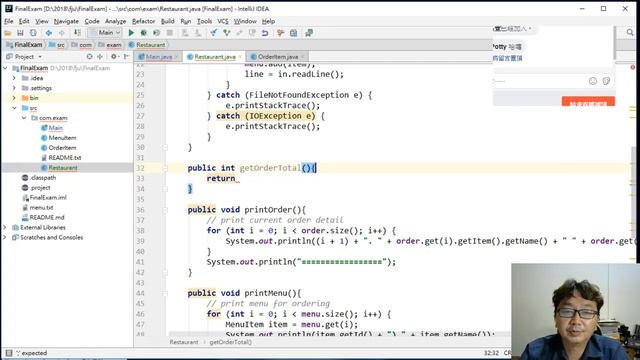Click the Build project icon
Image resolution: width=640 pixels, height=360 pixels.
click(x=77, y=33)
